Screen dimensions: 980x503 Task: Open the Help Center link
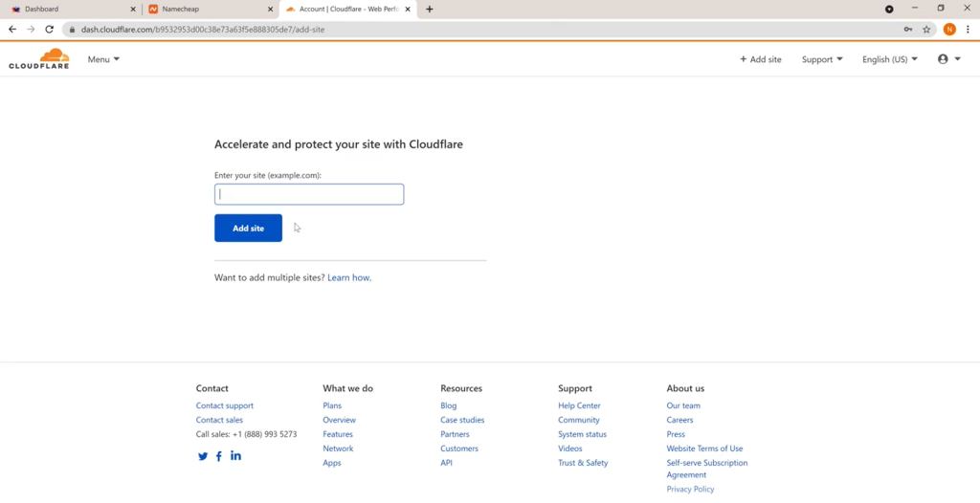(579, 405)
